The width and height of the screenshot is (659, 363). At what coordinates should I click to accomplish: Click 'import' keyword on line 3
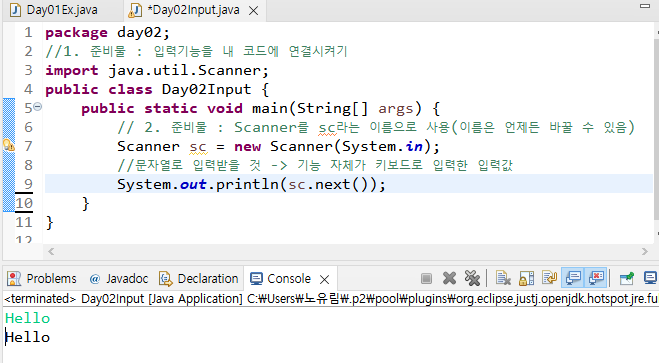pos(72,71)
